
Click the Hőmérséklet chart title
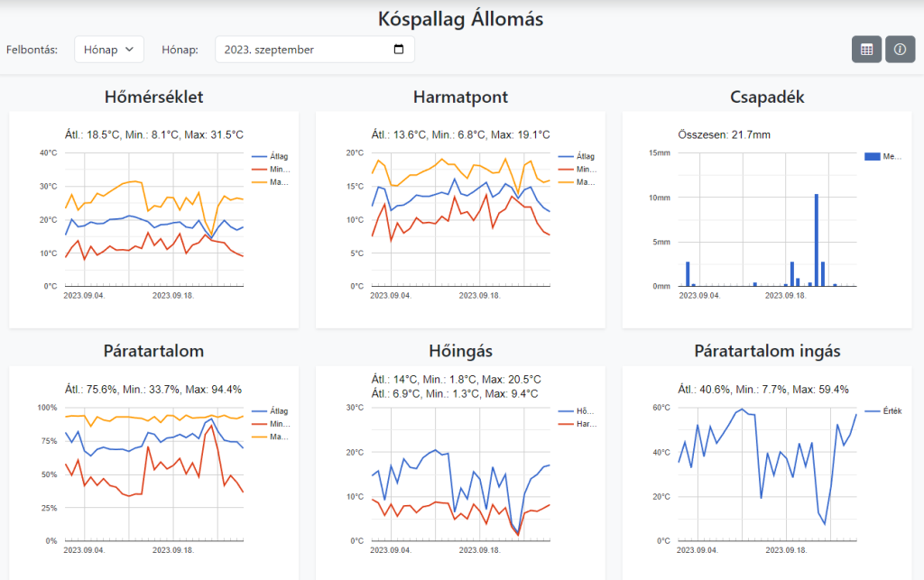(x=153, y=97)
